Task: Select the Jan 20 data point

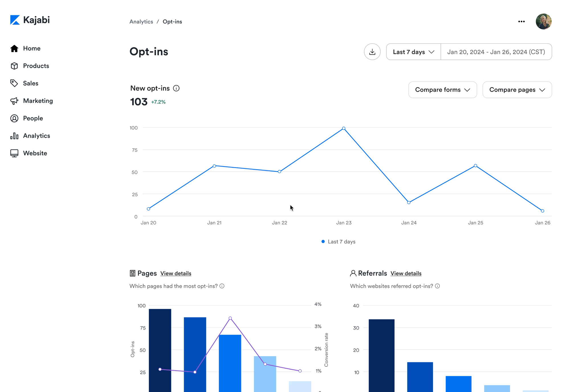Action: [x=148, y=209]
